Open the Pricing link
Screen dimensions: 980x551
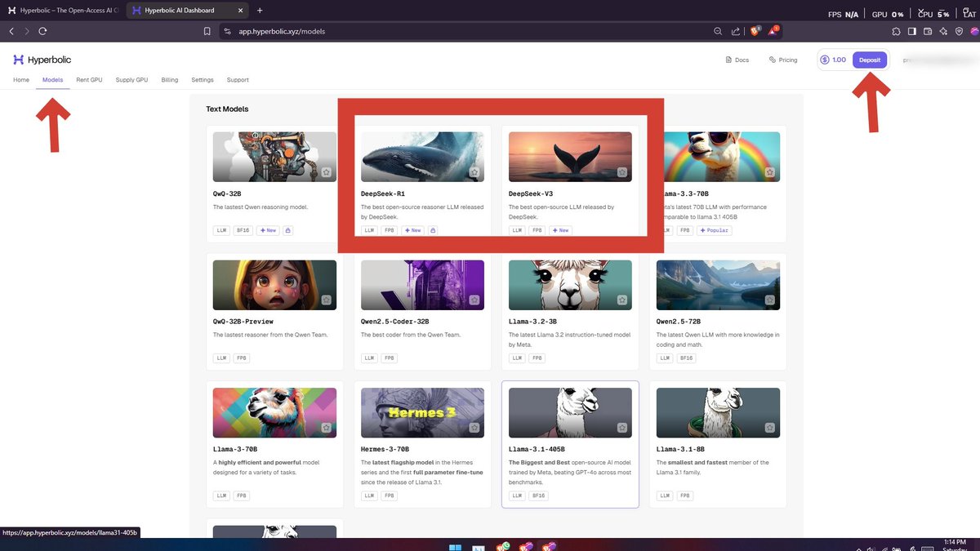coord(783,60)
